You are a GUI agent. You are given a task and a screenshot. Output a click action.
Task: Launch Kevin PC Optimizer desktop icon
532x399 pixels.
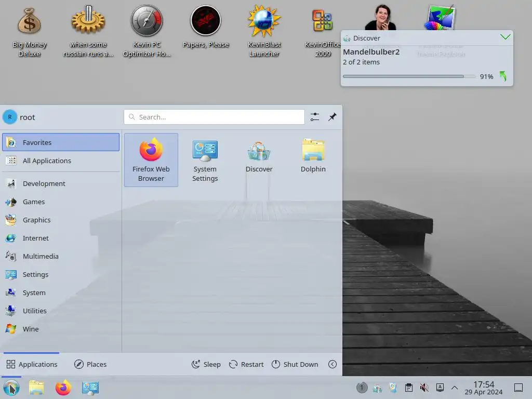(x=147, y=31)
